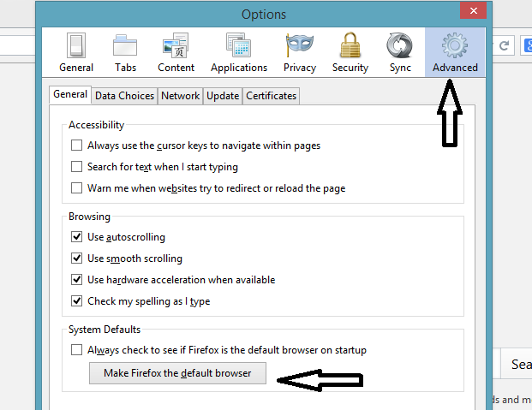Open the Tabs options panel
Screen dimensions: 532x410
(125, 53)
